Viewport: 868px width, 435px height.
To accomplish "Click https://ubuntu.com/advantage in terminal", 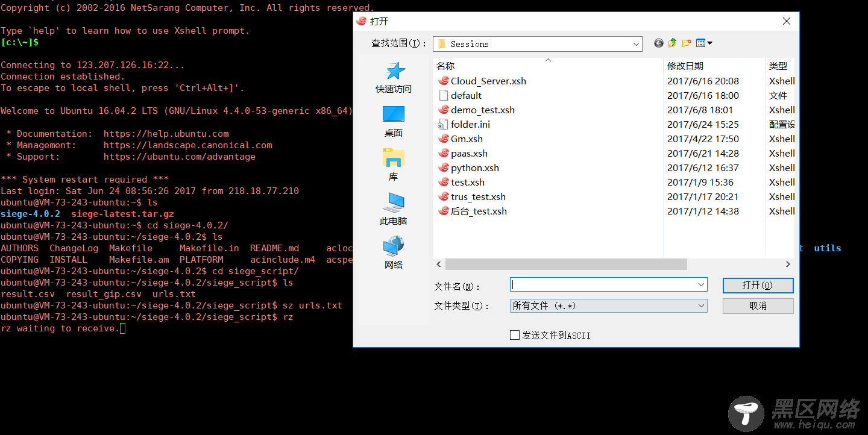I will (x=179, y=157).
